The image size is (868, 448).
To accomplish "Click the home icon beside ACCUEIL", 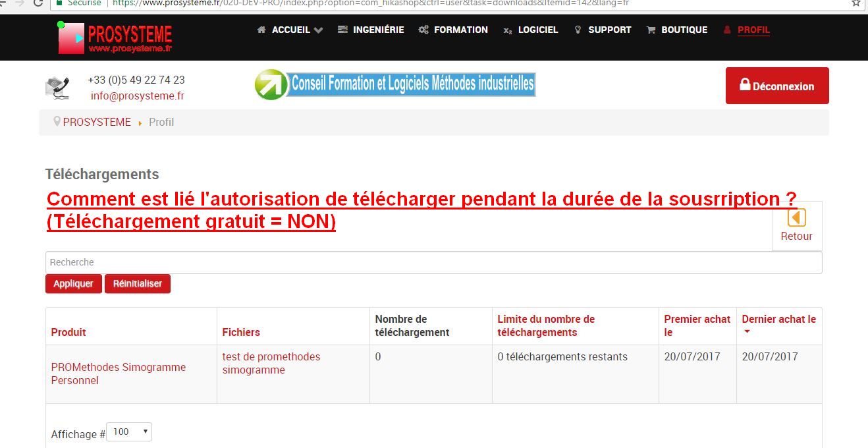I will click(261, 30).
